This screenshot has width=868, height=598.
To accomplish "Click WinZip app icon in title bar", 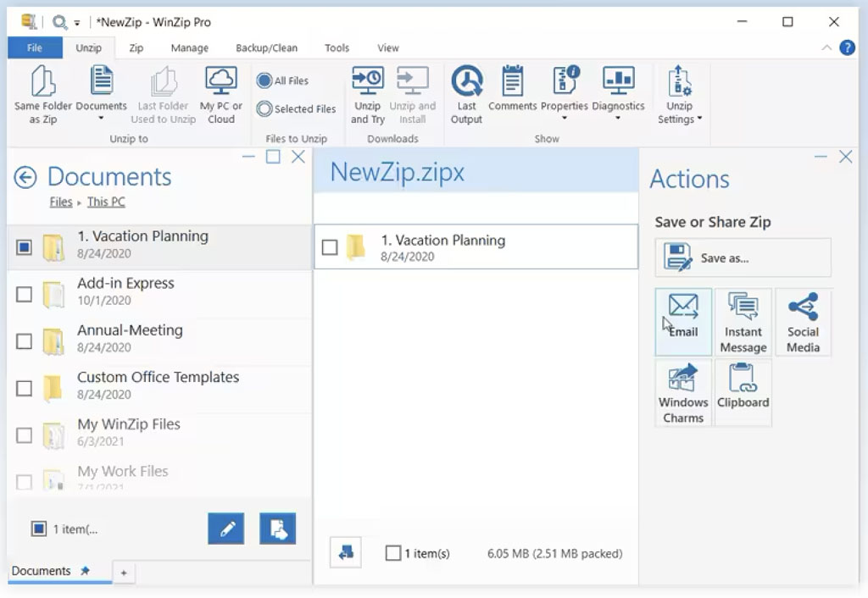I will (29, 21).
